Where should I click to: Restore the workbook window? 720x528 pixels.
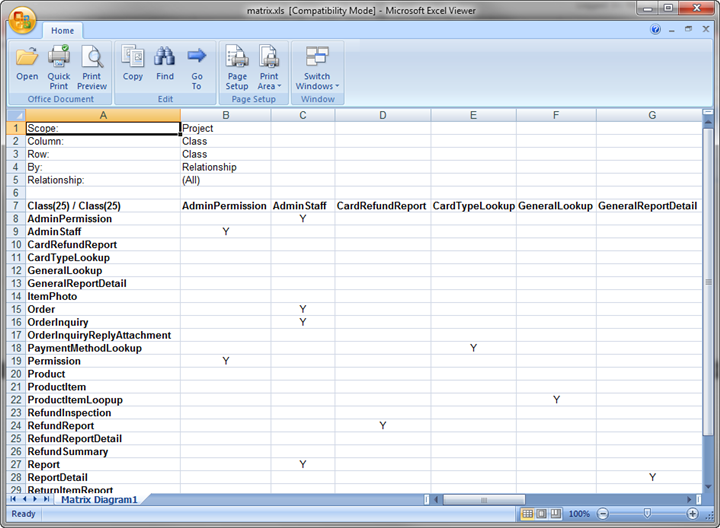click(x=688, y=29)
